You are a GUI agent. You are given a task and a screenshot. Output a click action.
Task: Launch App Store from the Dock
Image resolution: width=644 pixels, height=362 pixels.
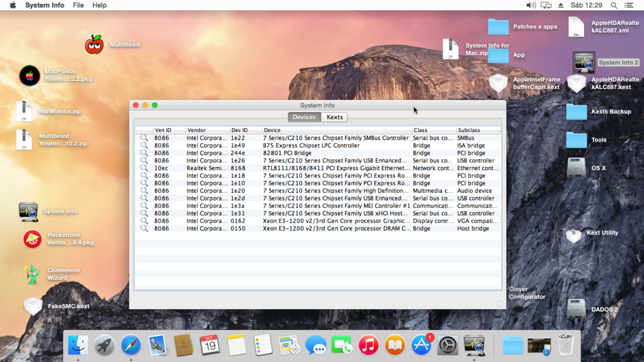click(421, 346)
